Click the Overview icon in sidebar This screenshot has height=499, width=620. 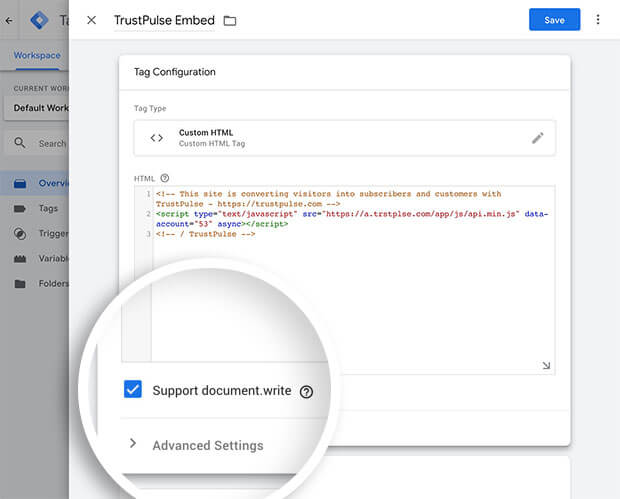coord(20,183)
